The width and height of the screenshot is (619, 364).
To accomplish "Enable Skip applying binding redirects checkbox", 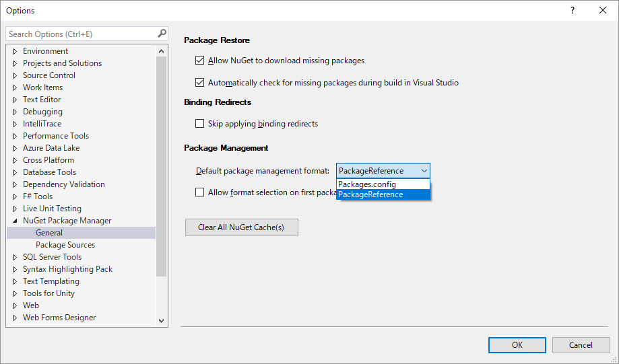I will click(200, 123).
